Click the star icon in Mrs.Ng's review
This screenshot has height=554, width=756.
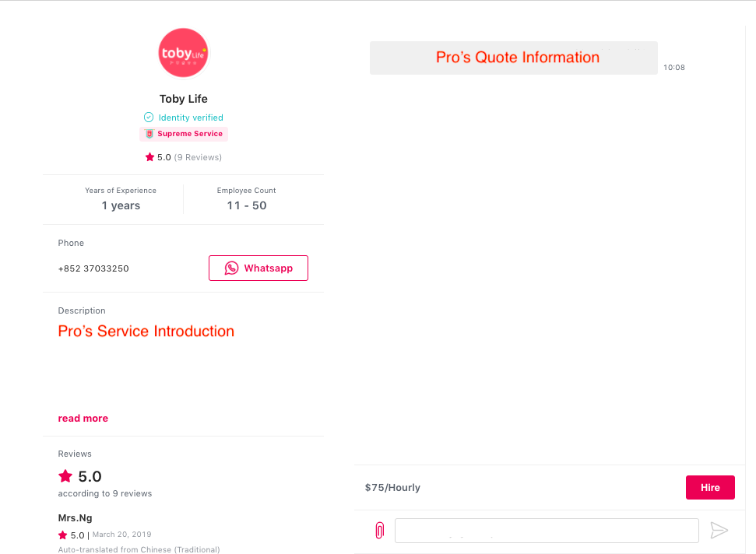point(63,535)
